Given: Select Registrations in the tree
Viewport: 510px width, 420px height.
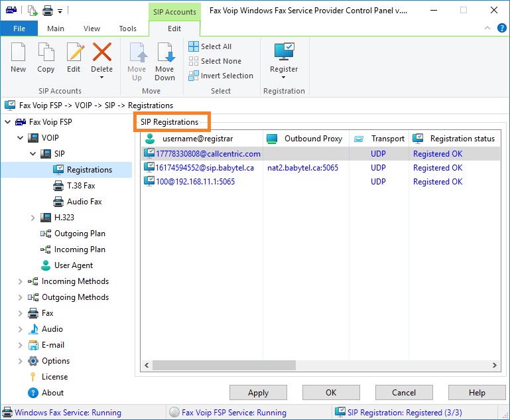Looking at the screenshot, I should (89, 170).
